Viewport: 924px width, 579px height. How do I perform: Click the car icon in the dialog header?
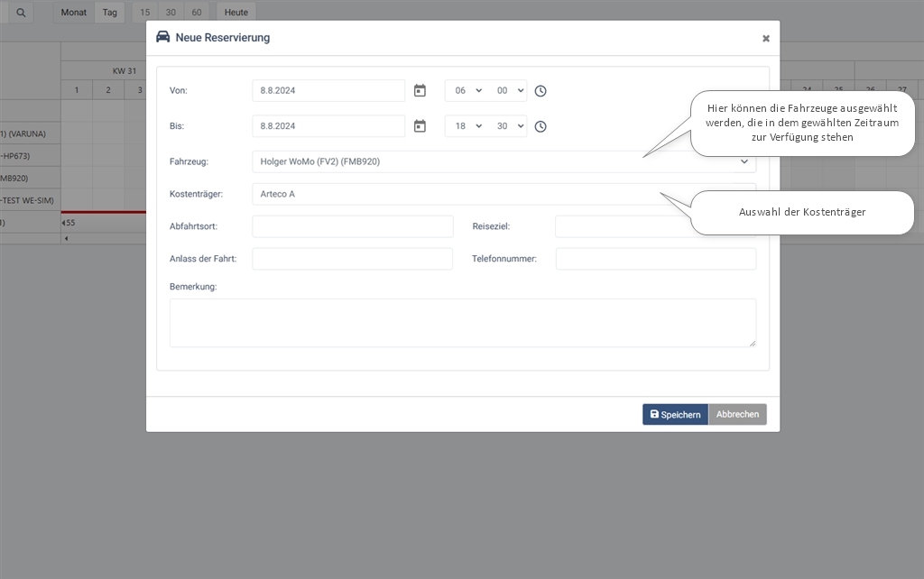click(x=164, y=37)
